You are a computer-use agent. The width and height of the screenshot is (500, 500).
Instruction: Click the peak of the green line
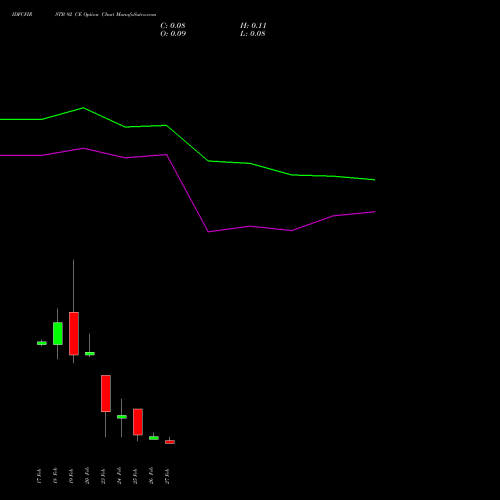coord(83,108)
